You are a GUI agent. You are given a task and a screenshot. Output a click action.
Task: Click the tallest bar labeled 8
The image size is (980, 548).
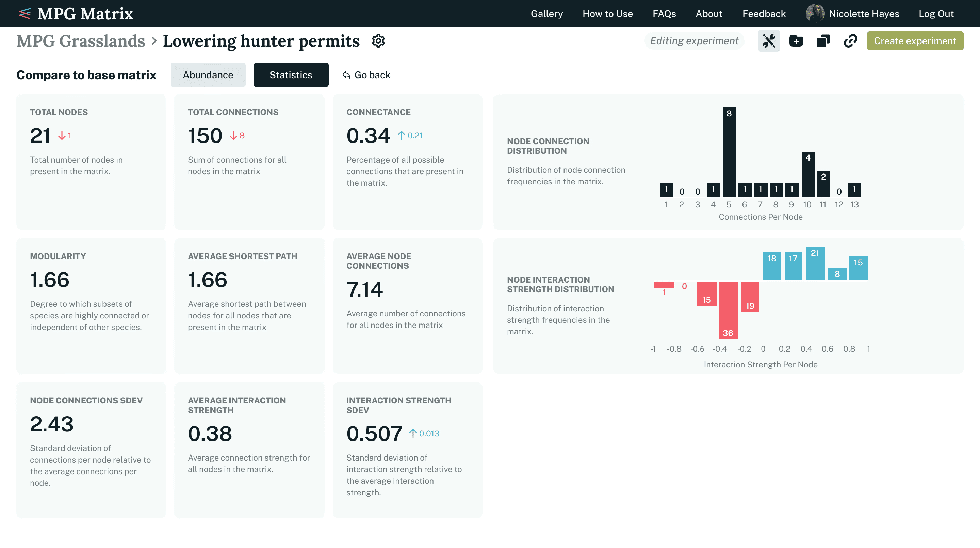729,152
